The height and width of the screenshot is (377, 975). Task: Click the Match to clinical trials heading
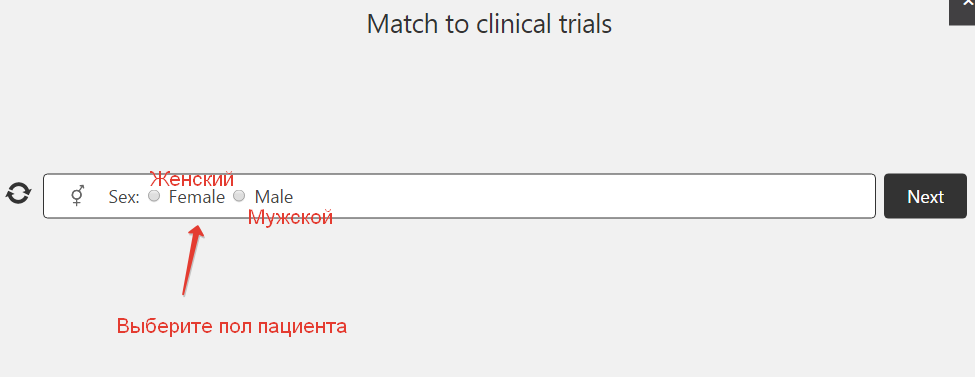[489, 24]
